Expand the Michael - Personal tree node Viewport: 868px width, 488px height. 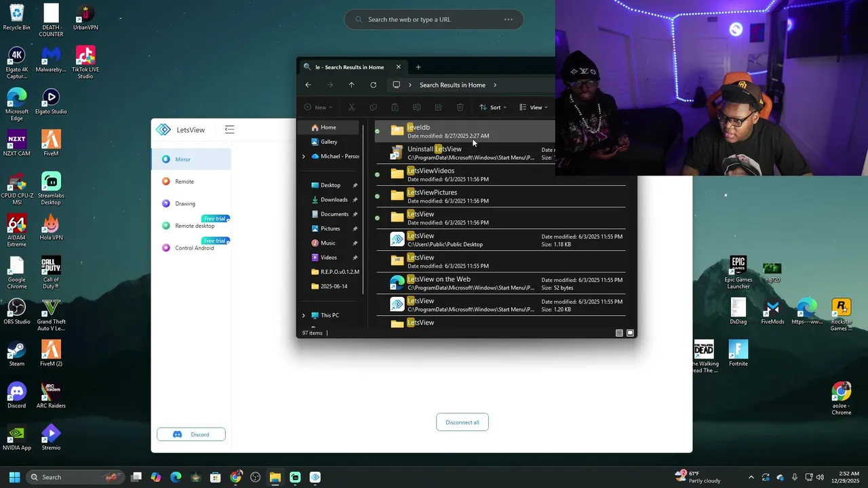point(303,157)
